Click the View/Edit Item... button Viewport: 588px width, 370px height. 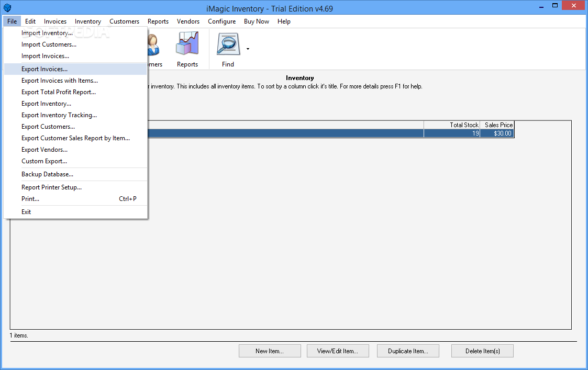pos(338,351)
